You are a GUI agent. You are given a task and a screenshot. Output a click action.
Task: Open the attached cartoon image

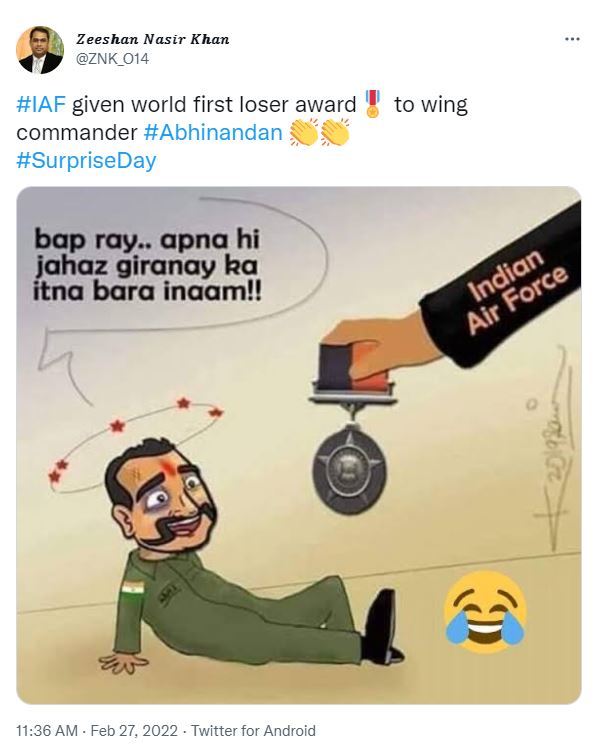(299, 445)
